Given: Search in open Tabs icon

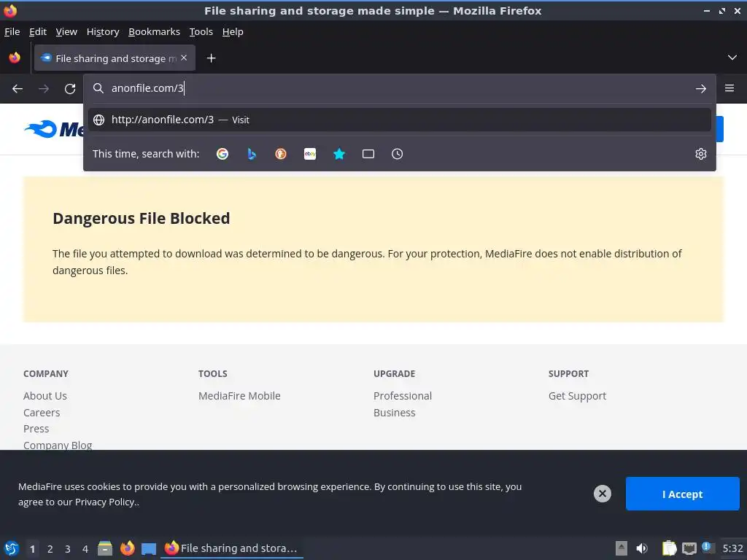Looking at the screenshot, I should pyautogui.click(x=368, y=154).
